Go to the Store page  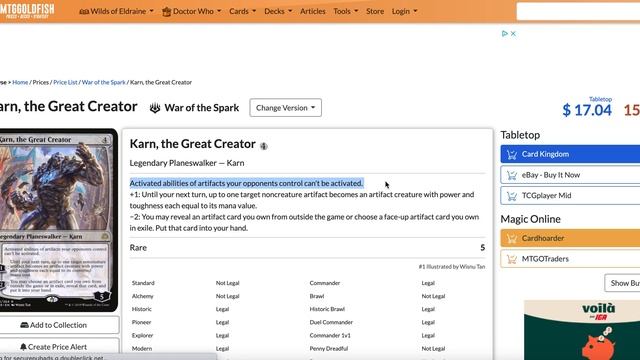coord(375,11)
